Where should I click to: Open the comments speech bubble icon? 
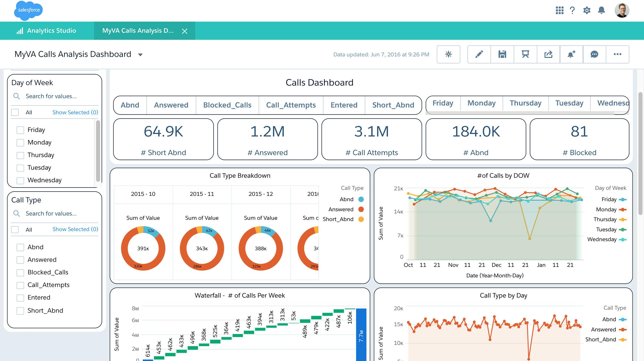[594, 54]
